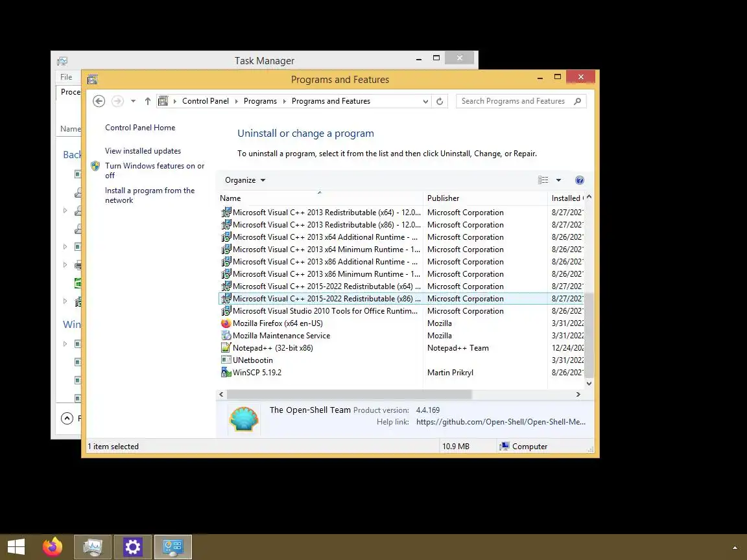Refresh the Programs and Features list

[x=440, y=101]
